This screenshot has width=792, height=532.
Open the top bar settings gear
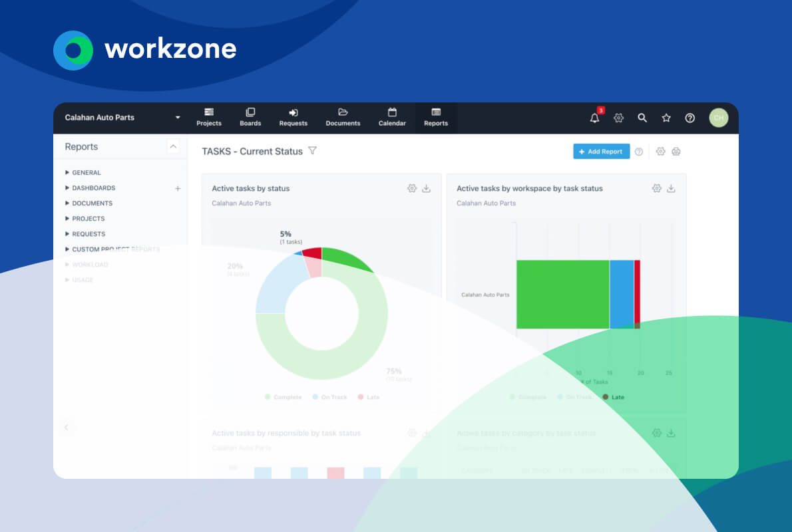point(618,117)
